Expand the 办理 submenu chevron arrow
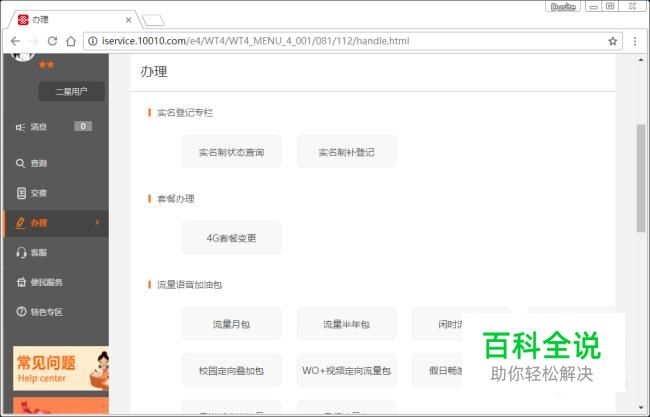 (97, 223)
